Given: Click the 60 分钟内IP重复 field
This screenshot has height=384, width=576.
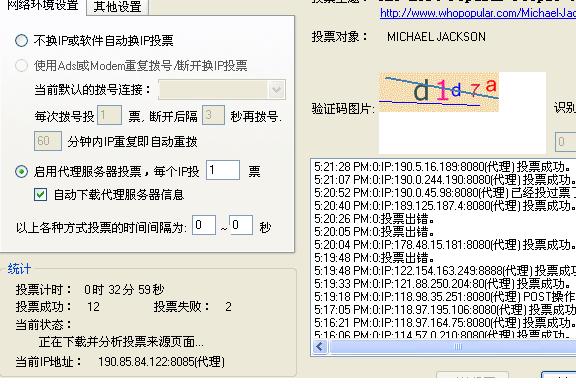Looking at the screenshot, I should pos(48,141).
